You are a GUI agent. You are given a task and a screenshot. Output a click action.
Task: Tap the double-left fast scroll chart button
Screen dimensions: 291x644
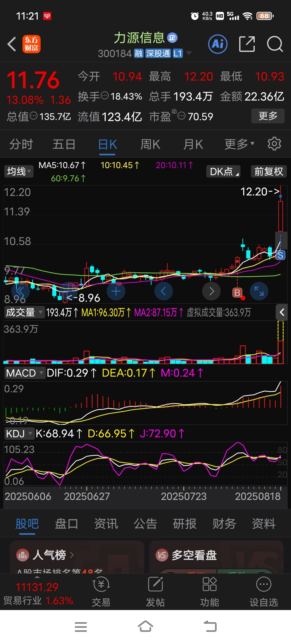(x=20, y=291)
